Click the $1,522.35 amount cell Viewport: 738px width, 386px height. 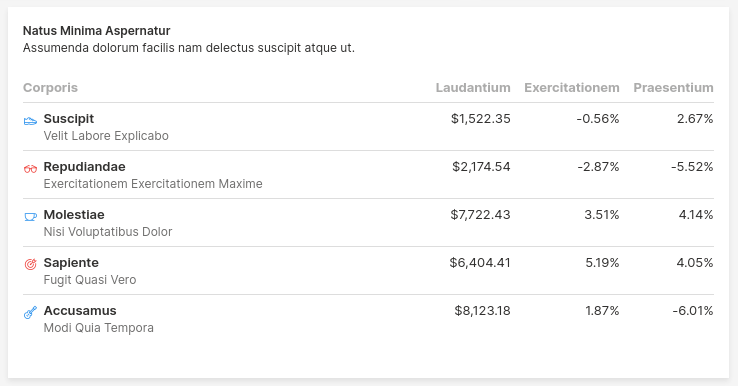click(481, 119)
